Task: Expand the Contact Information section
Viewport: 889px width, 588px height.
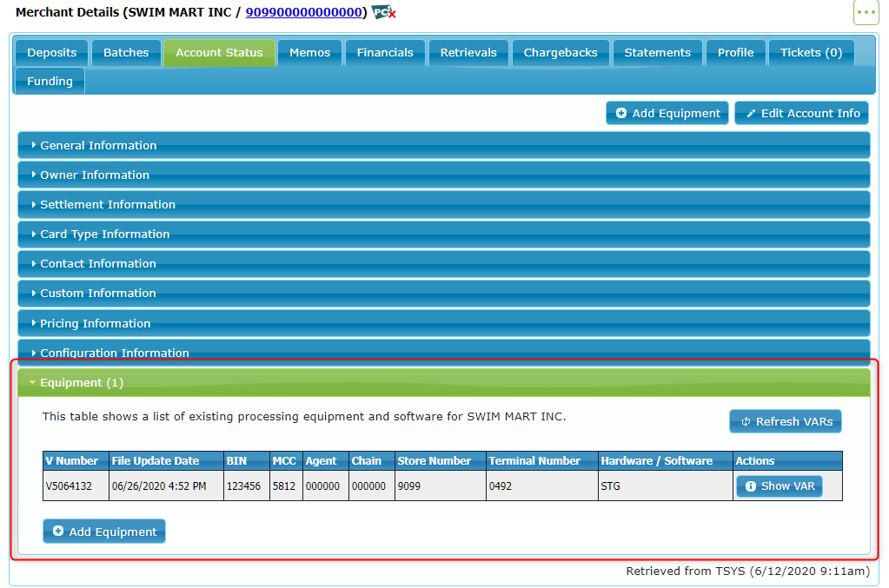Action: 444,263
